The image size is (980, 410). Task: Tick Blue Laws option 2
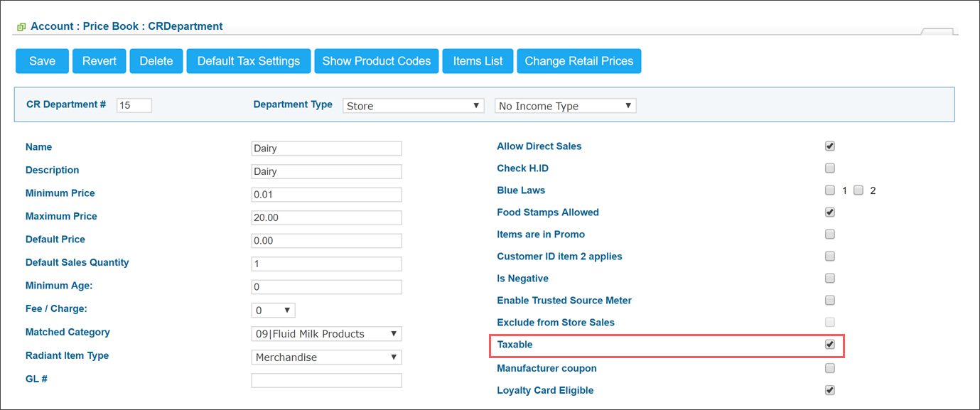pyautogui.click(x=858, y=190)
